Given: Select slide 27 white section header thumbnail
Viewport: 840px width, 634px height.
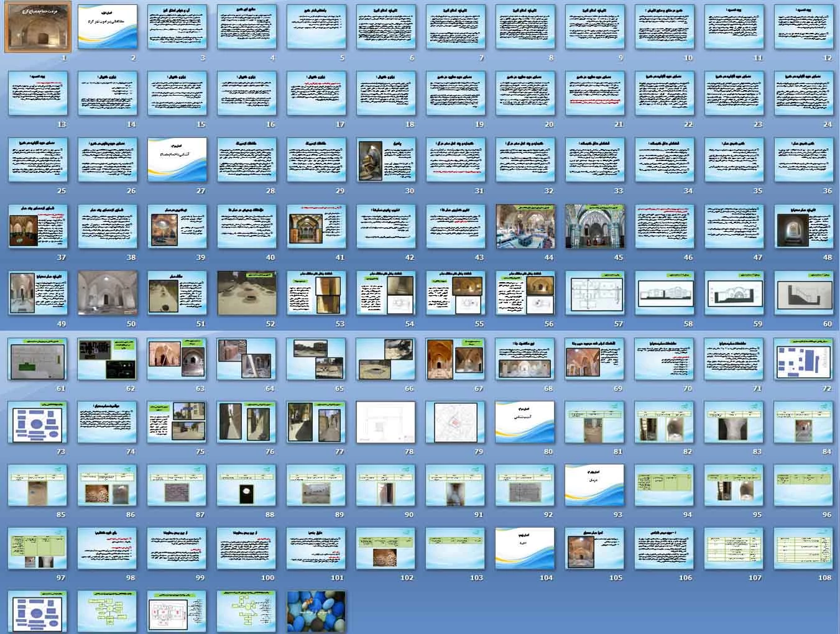Looking at the screenshot, I should point(177,160).
